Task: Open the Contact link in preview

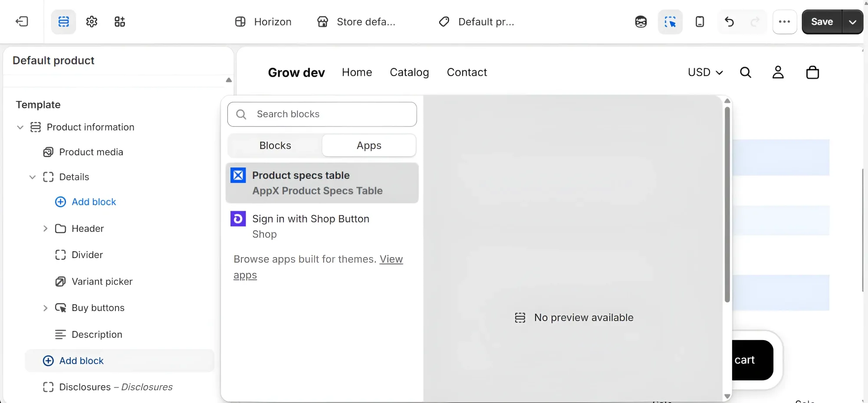Action: pos(467,72)
